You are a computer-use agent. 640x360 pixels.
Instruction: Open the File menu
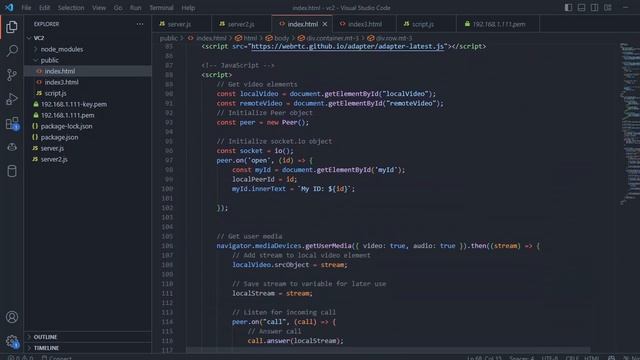pyautogui.click(x=26, y=8)
